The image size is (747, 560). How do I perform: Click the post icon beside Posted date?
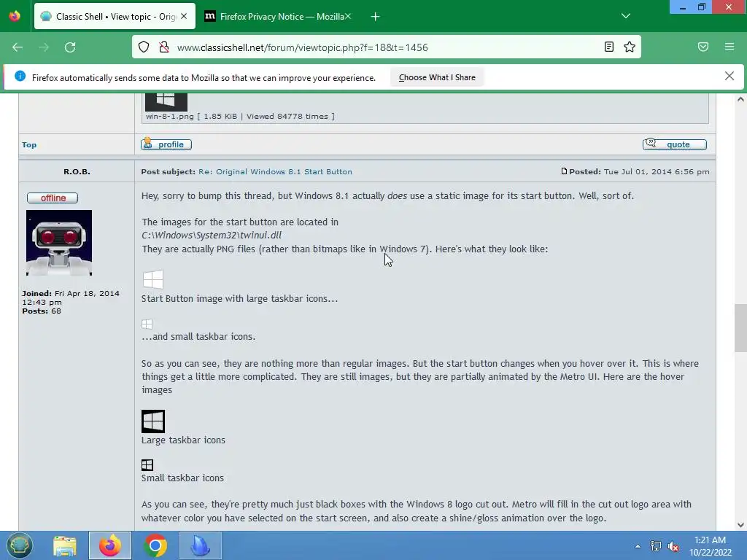click(564, 171)
